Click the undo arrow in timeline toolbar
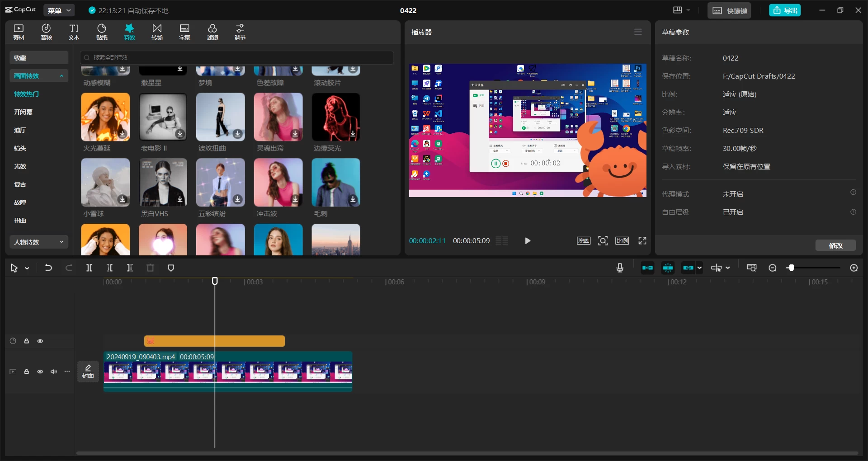The image size is (868, 461). point(48,268)
